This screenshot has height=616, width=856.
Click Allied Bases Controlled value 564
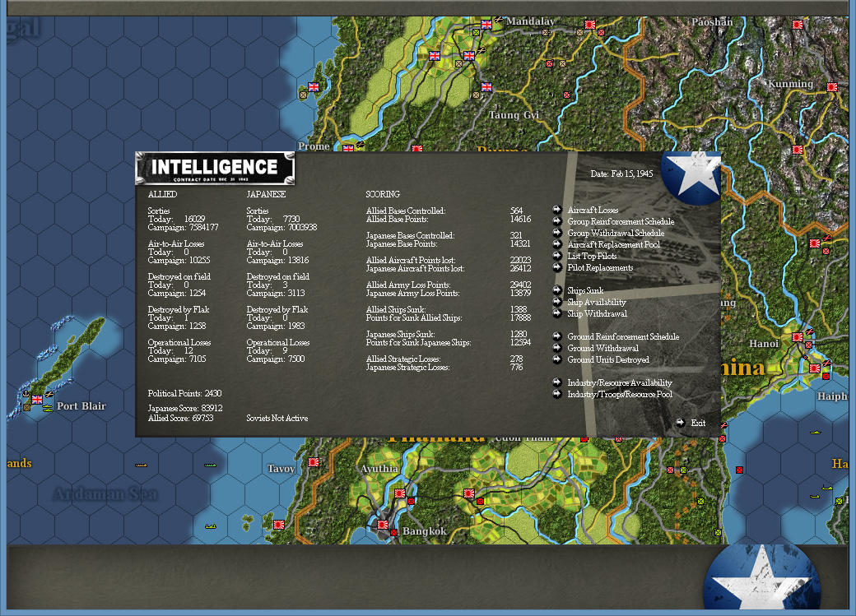pos(516,211)
